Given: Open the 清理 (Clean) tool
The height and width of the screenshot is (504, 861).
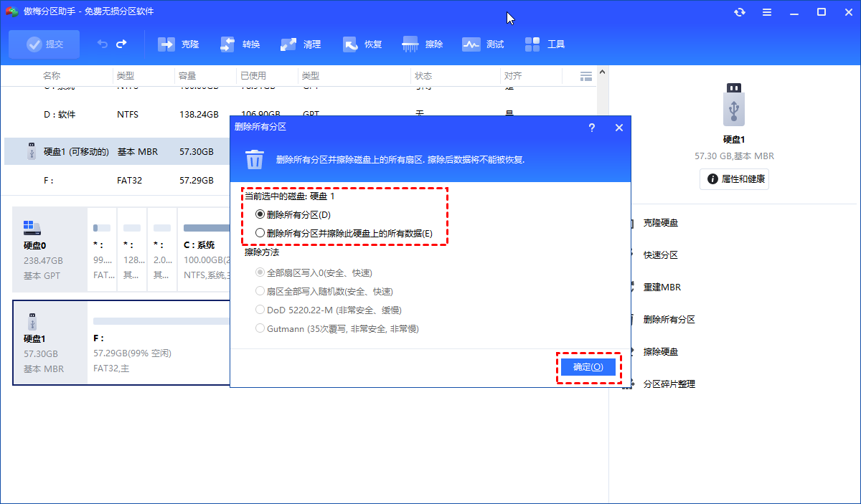Looking at the screenshot, I should (x=301, y=44).
